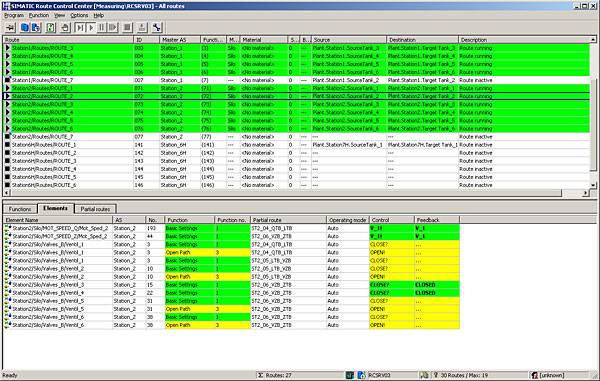Sort by Source column header

click(349, 40)
